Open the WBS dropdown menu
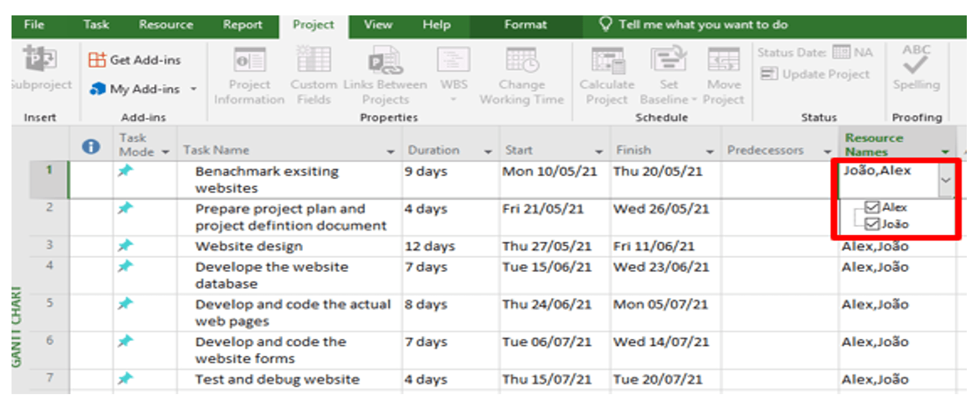The image size is (980, 410). pos(453,99)
